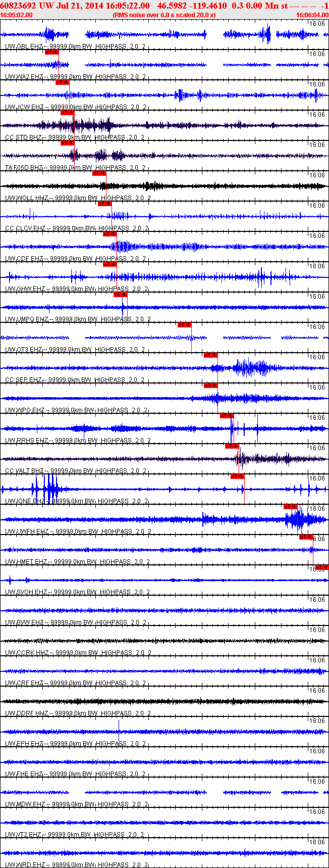This screenshot has height=868, width=329.
Task: Click the event ID 60823692 in the header
Action: (18, 6)
